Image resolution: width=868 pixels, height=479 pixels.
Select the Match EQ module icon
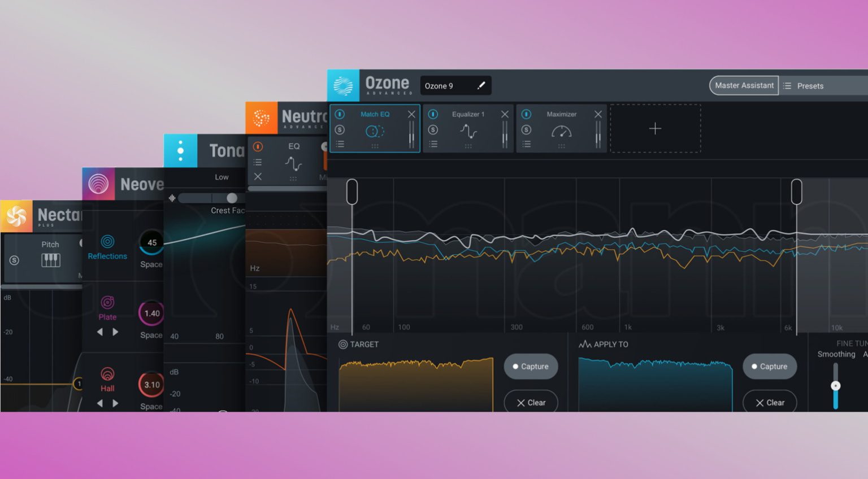point(374,132)
